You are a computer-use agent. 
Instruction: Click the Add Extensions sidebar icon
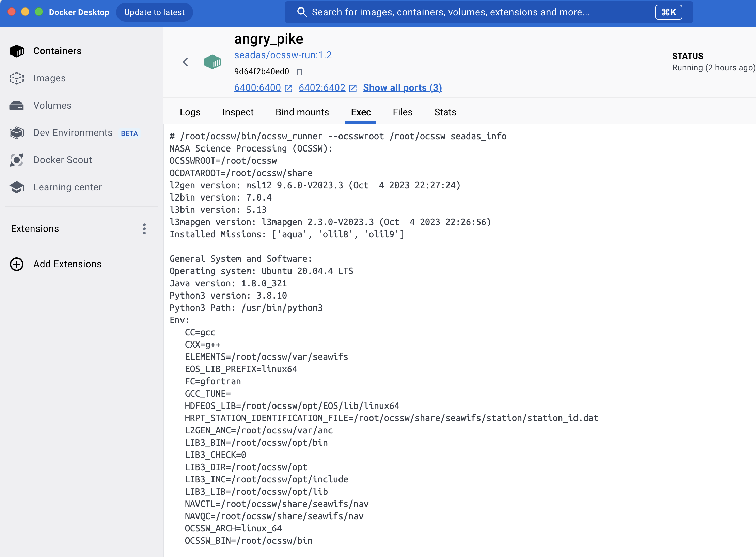[17, 264]
